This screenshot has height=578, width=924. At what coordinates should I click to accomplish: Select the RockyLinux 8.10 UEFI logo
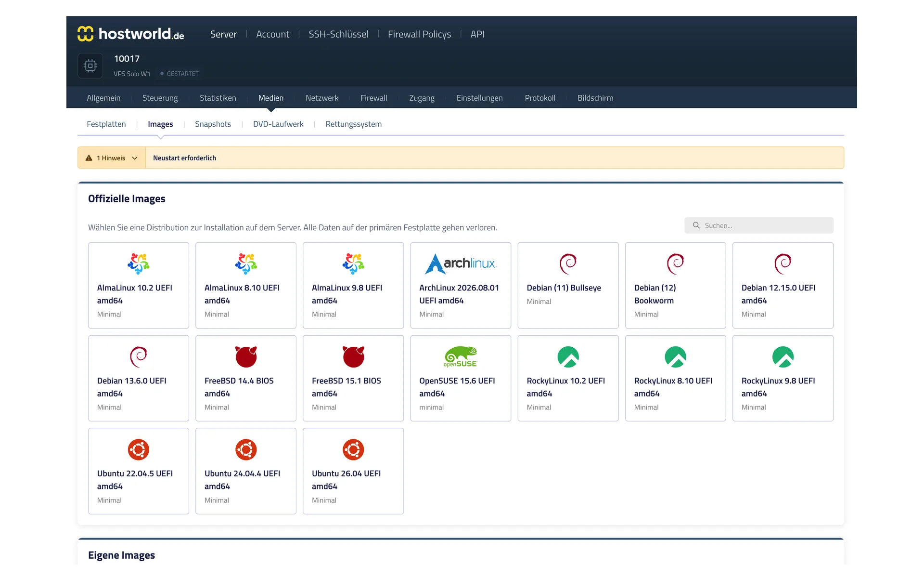tap(675, 356)
